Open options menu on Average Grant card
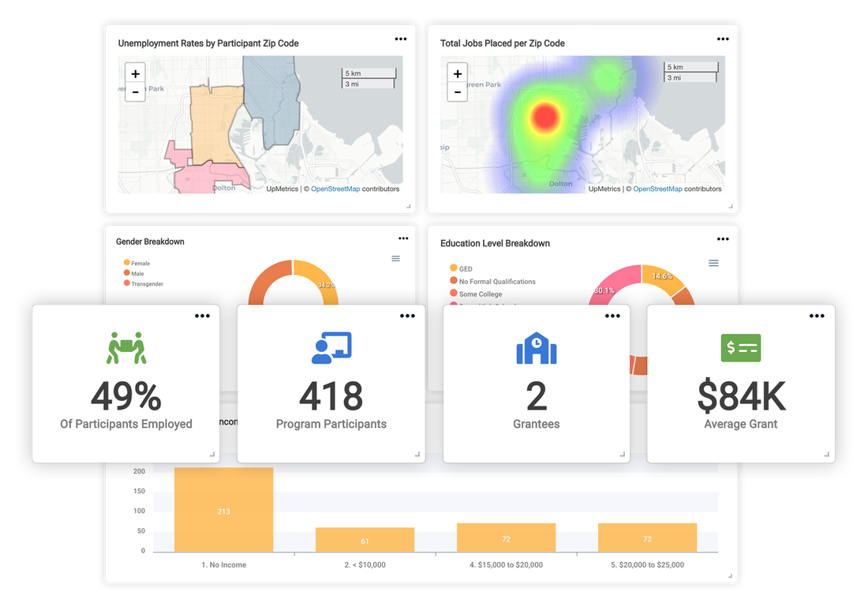The height and width of the screenshot is (607, 868). [817, 315]
